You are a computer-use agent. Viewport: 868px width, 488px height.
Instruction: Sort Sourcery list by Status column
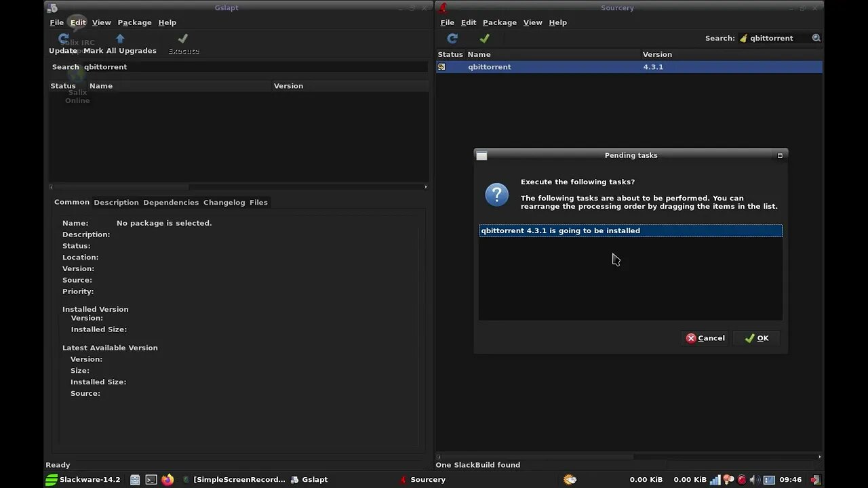pyautogui.click(x=450, y=54)
